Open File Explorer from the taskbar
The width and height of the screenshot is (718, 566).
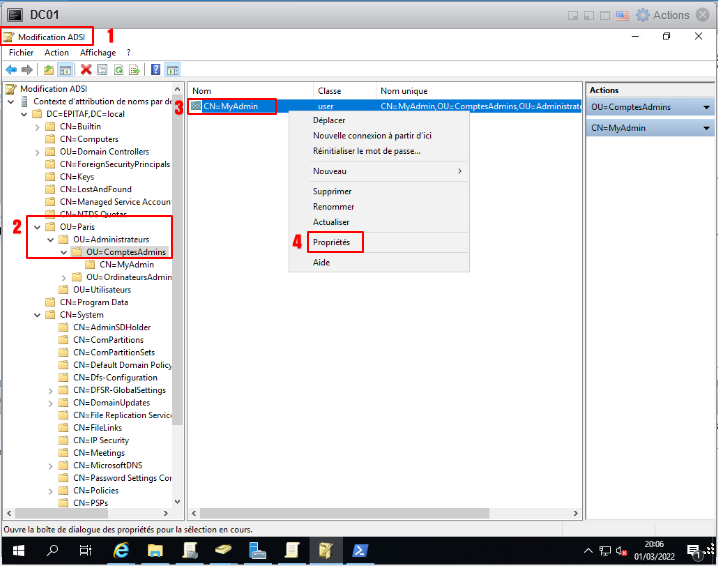[156, 551]
